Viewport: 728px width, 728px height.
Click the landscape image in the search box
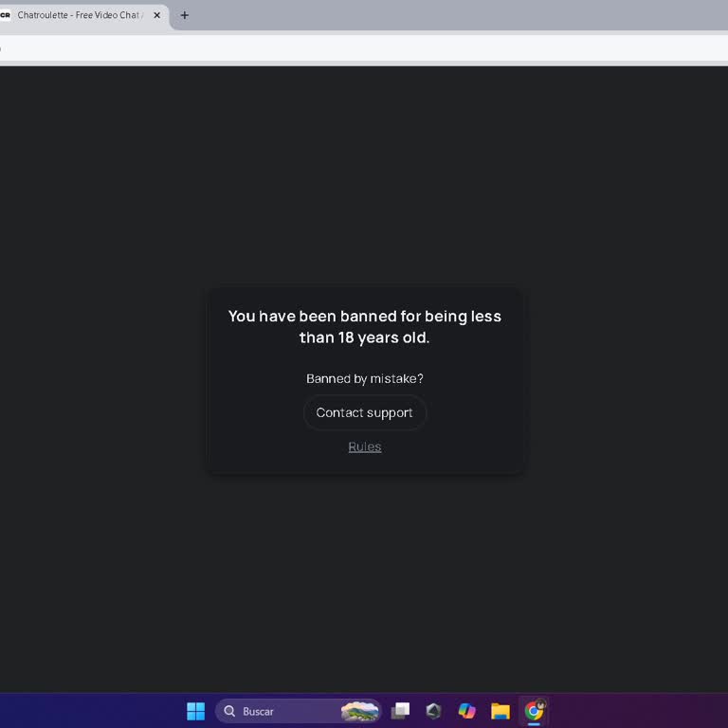pos(359,711)
